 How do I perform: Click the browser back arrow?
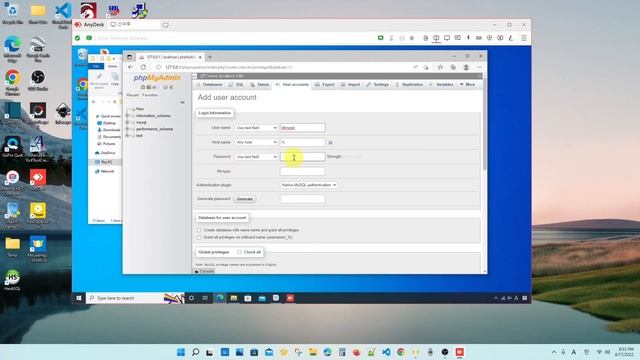[x=131, y=67]
